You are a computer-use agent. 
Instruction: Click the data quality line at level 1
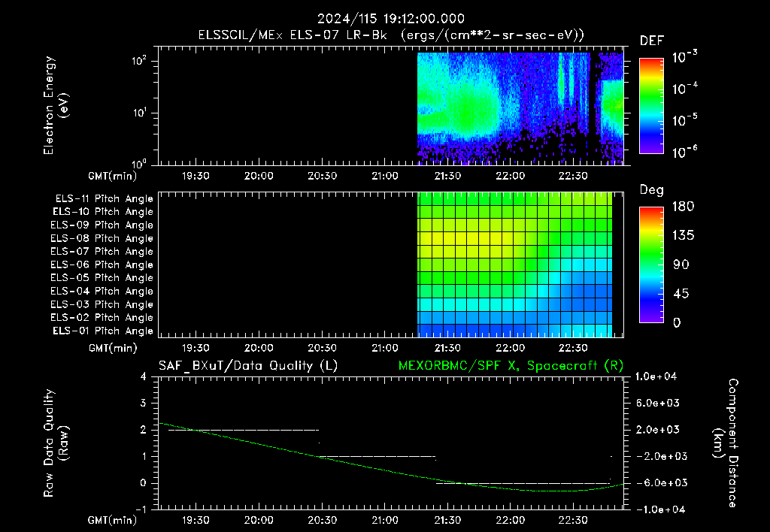377,456
